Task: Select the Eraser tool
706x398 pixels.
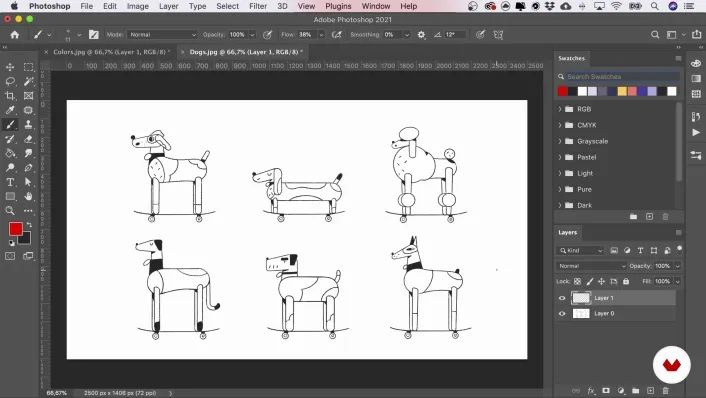Action: coord(28,139)
